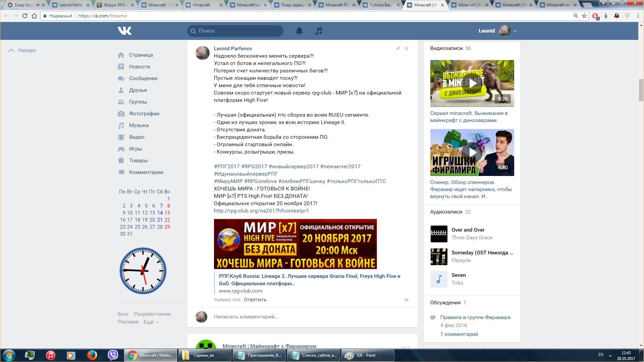Open Viber from the taskbar

(x=113, y=355)
